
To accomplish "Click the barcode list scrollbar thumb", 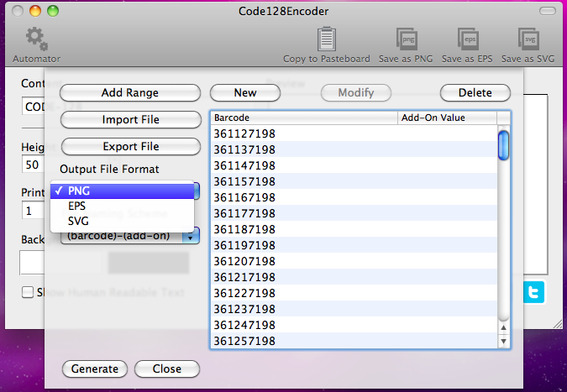I will (x=503, y=145).
